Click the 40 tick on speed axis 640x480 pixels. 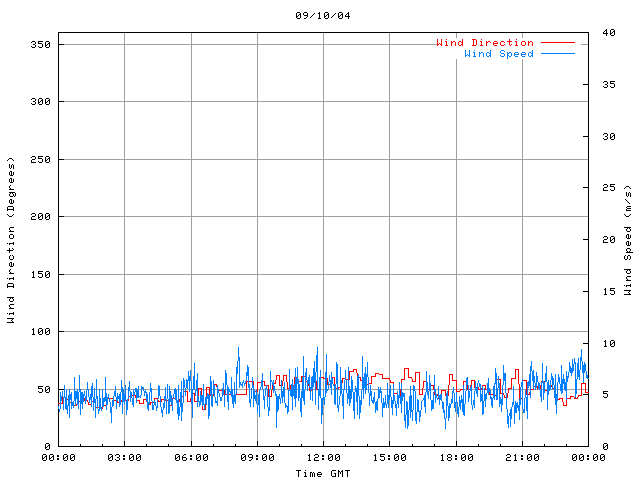609,33
